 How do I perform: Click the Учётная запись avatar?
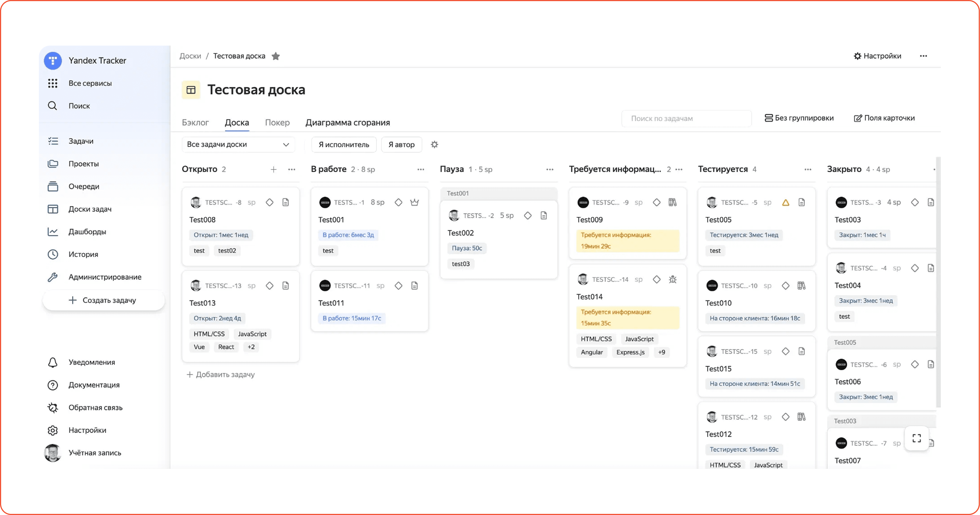(x=53, y=453)
